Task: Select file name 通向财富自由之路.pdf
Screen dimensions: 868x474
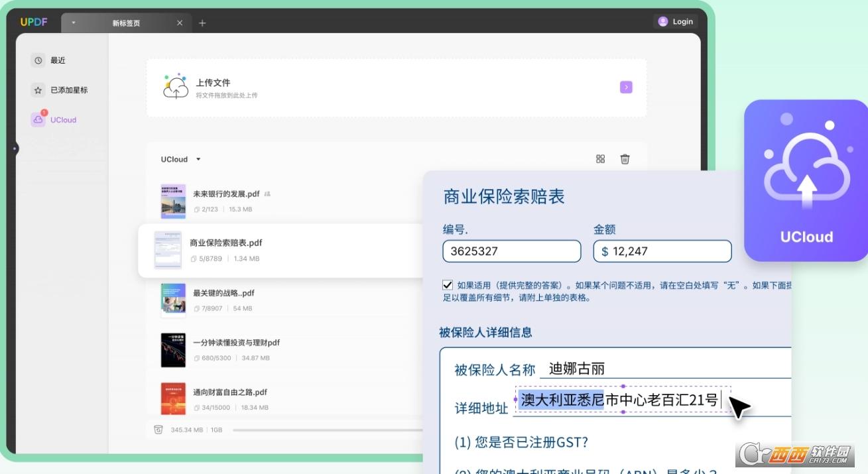Action: 230,392
